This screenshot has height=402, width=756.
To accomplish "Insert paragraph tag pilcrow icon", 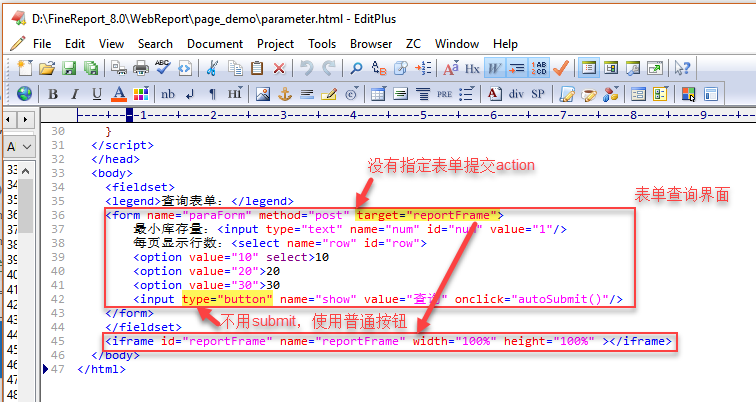I will click(x=212, y=94).
